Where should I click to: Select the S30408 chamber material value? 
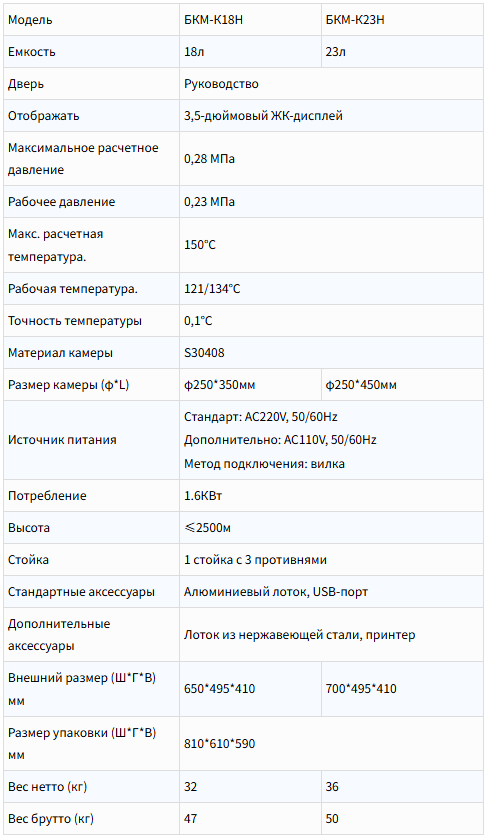click(204, 353)
